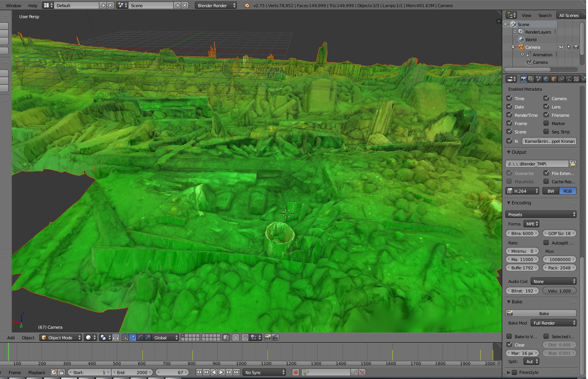Click the red auto-keyframe record button
Viewport: 588px width, 379px height.
[296, 372]
